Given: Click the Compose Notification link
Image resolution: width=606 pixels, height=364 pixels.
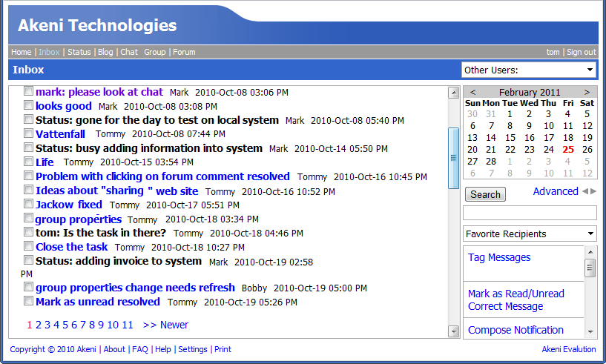Looking at the screenshot, I should coord(516,330).
